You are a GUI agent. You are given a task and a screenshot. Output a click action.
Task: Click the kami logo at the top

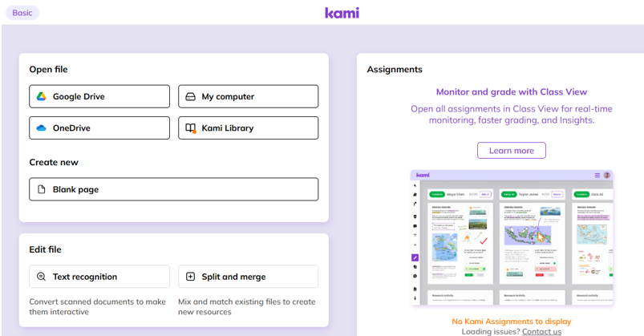click(x=342, y=13)
